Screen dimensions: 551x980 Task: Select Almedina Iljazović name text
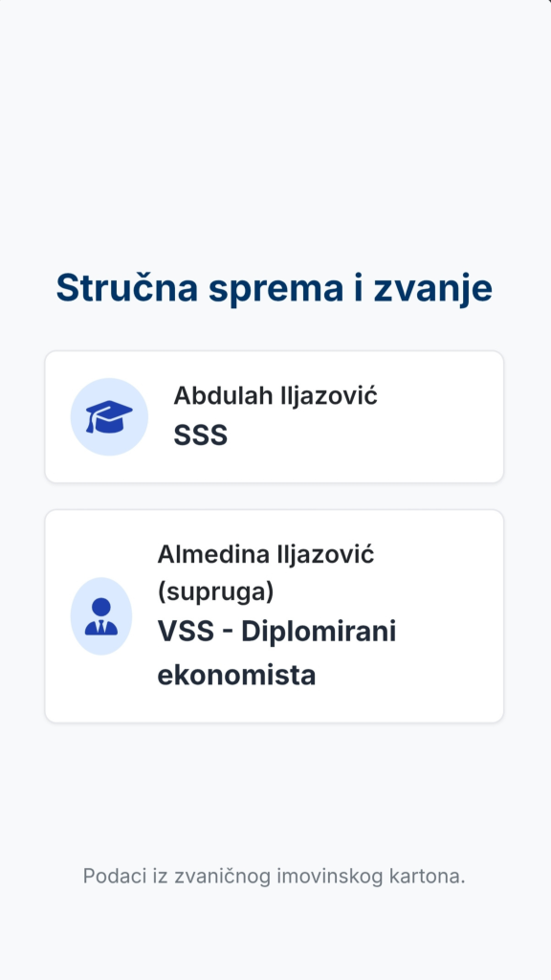(x=266, y=554)
